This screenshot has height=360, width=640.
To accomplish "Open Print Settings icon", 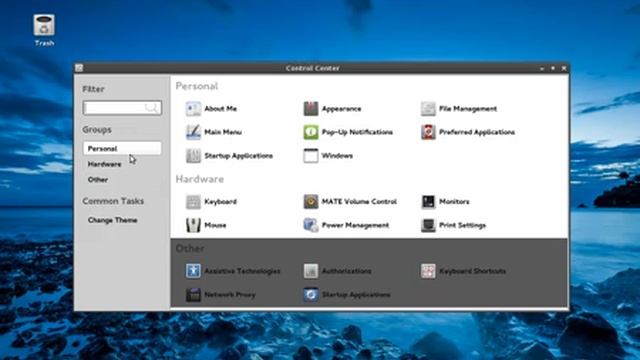I will 428,225.
